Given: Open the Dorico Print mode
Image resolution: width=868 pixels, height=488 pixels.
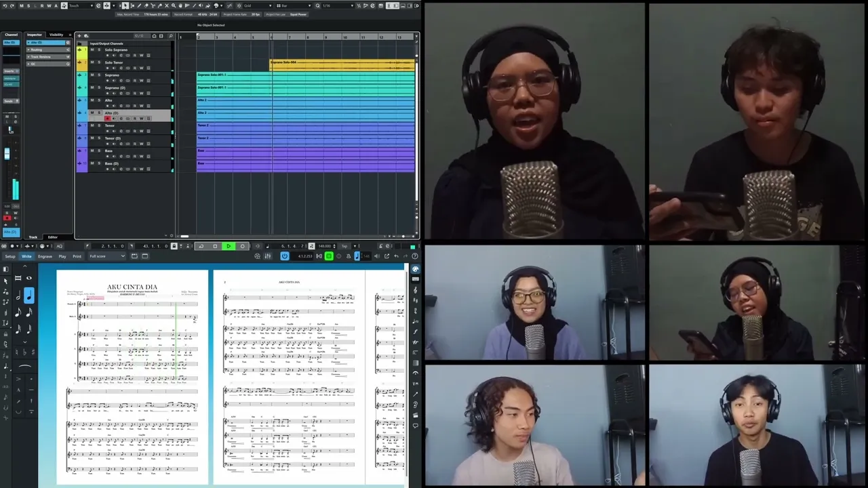Looking at the screenshot, I should [77, 256].
